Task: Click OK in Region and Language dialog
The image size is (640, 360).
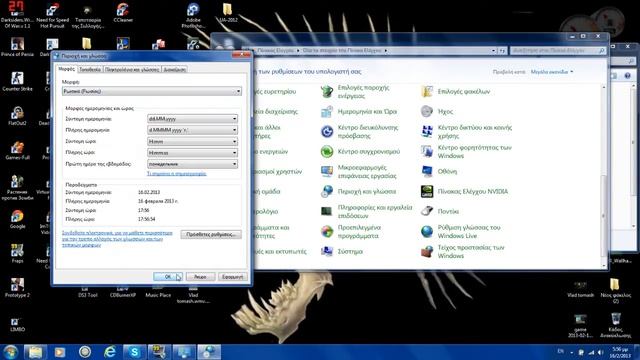Action: 168,277
